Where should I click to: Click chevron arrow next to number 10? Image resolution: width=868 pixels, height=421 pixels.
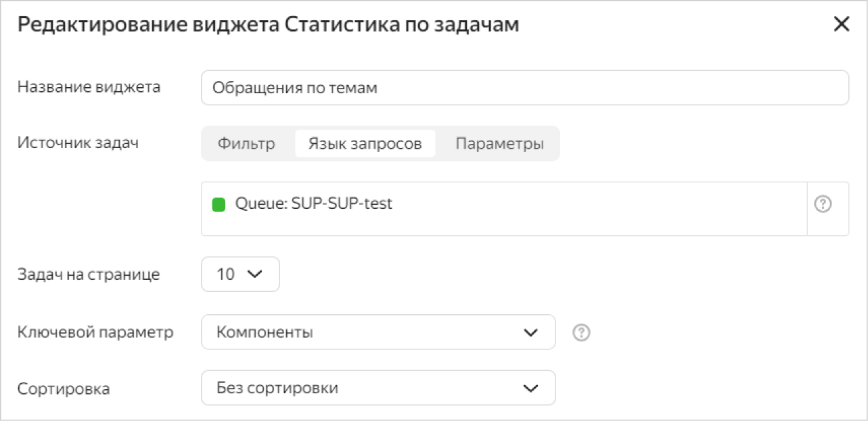click(x=255, y=274)
